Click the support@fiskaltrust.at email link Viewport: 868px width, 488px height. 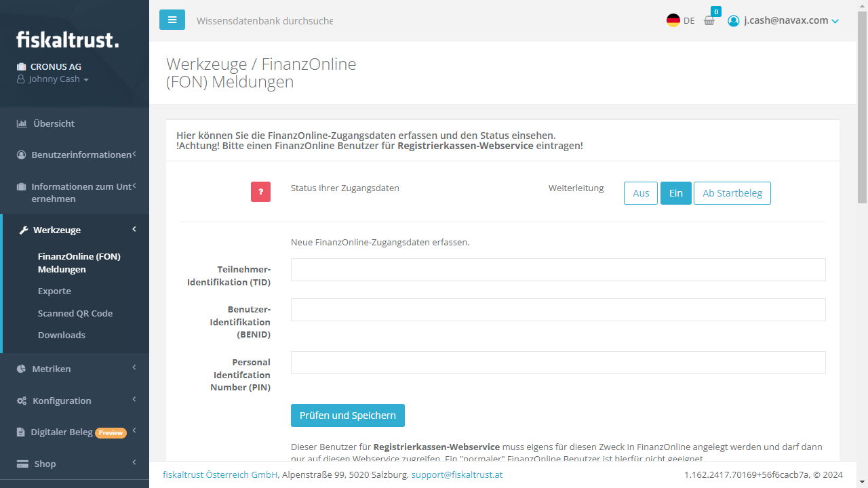[x=456, y=474]
